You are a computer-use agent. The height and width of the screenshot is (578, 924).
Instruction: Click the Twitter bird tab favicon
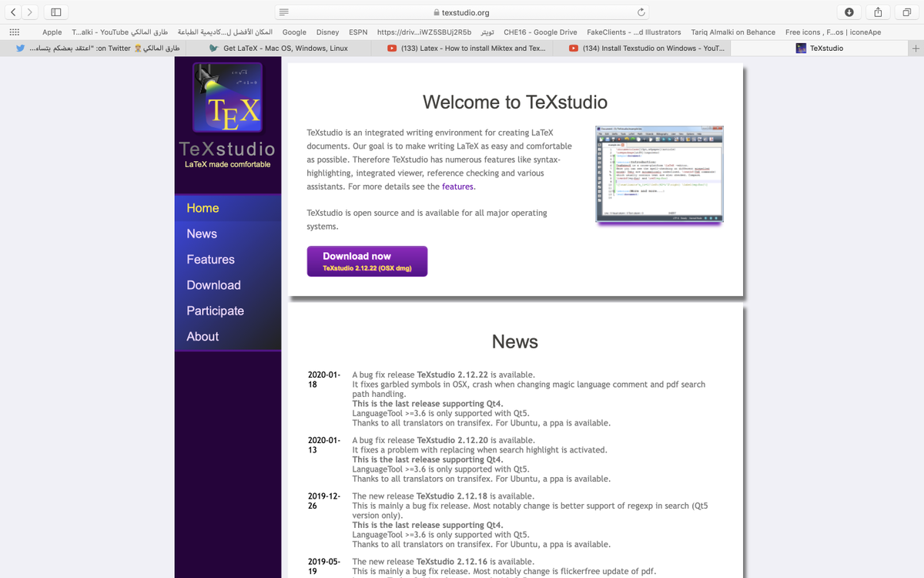pyautogui.click(x=21, y=48)
